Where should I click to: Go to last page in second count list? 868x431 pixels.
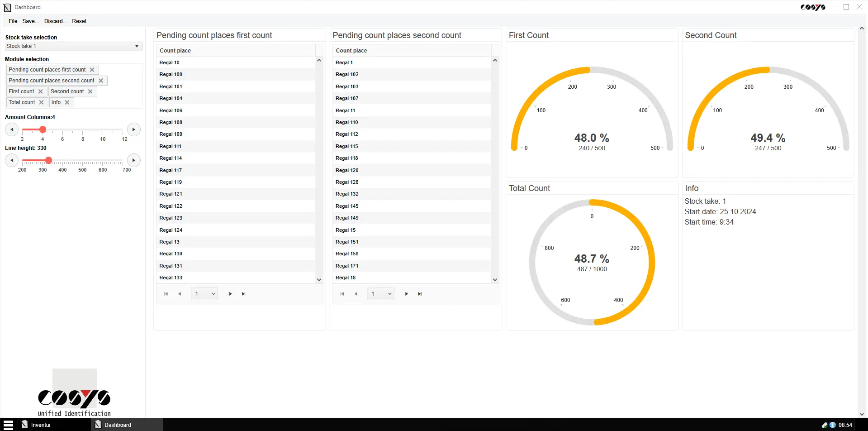(x=420, y=294)
